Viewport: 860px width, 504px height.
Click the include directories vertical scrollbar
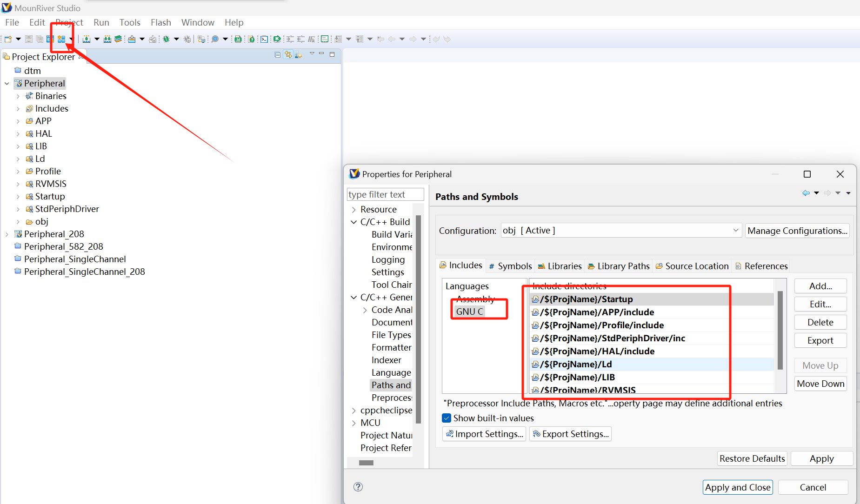[780, 330]
